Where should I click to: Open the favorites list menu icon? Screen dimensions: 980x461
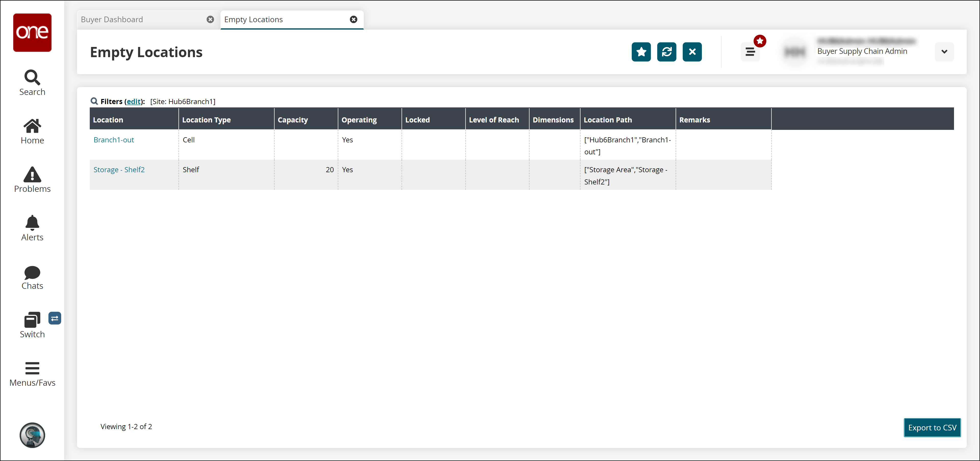750,52
